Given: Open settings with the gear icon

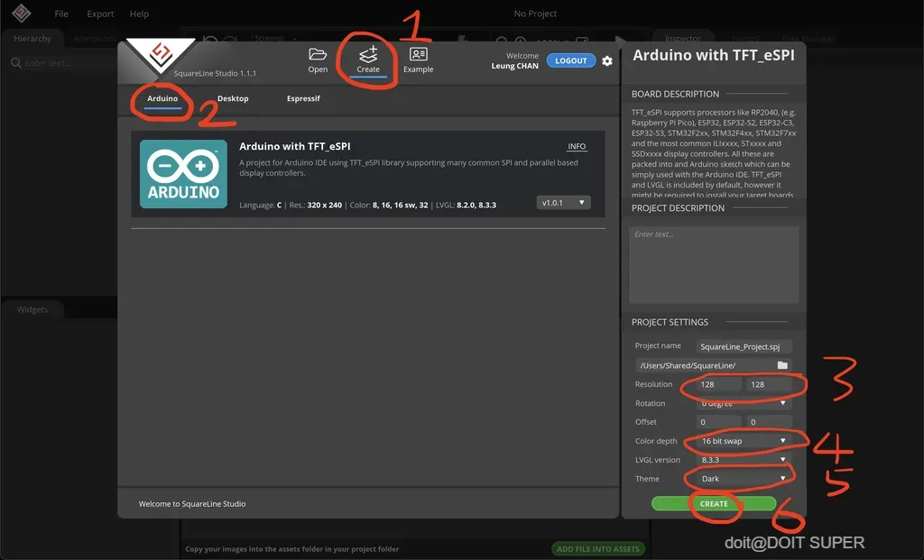Looking at the screenshot, I should 607,60.
